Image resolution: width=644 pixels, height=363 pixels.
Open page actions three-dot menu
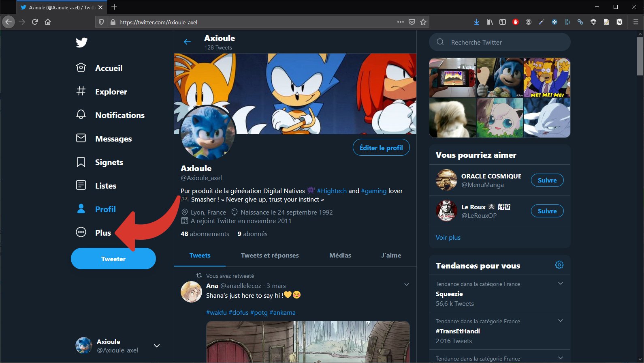400,22
